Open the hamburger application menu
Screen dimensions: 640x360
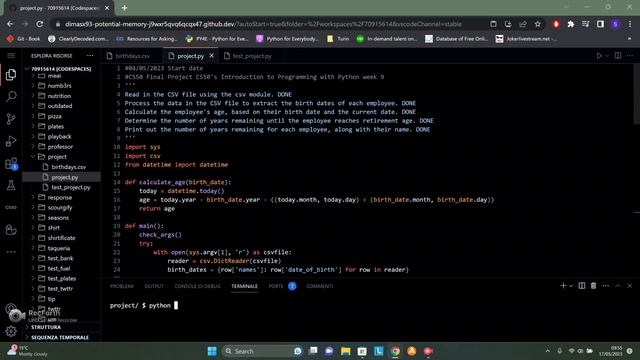pyautogui.click(x=11, y=56)
